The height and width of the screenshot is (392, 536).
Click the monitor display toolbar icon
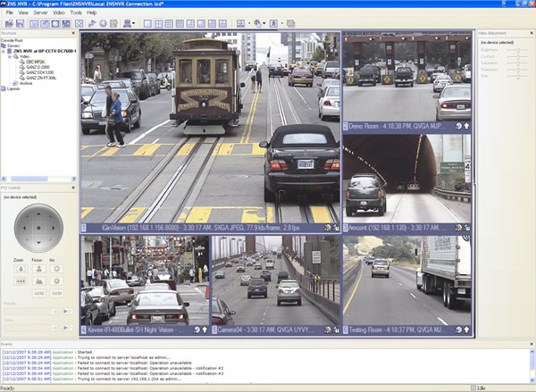tap(240, 23)
